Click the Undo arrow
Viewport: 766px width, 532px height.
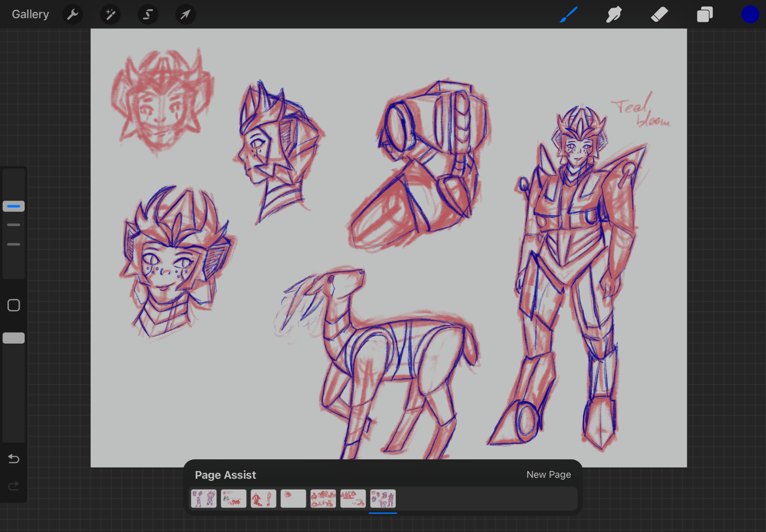click(x=14, y=458)
